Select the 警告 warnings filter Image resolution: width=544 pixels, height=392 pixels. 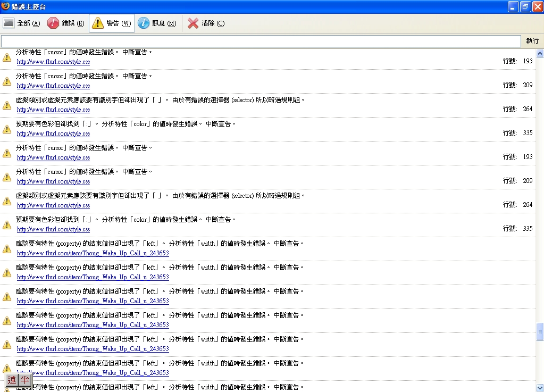pos(112,23)
